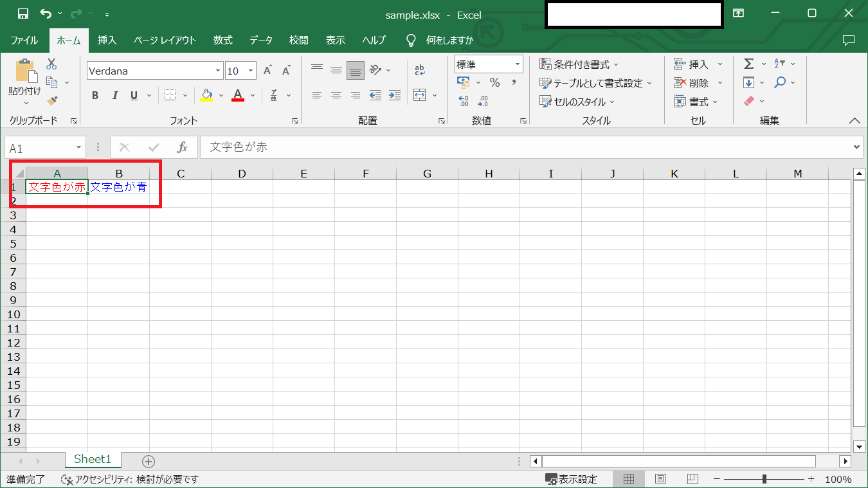Screen dimensions: 868x488
Task: Select cell B1 with blue text
Action: [x=119, y=187]
